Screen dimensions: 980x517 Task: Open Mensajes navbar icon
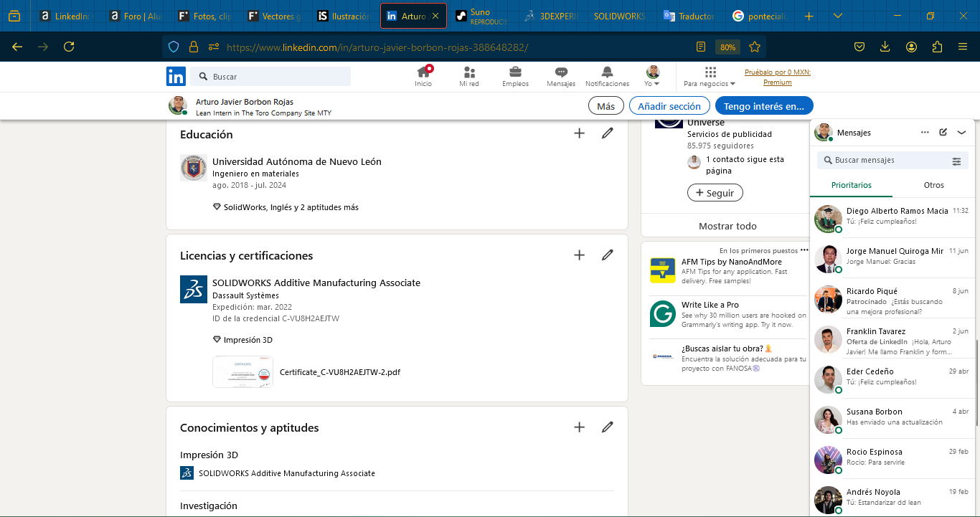tap(561, 77)
